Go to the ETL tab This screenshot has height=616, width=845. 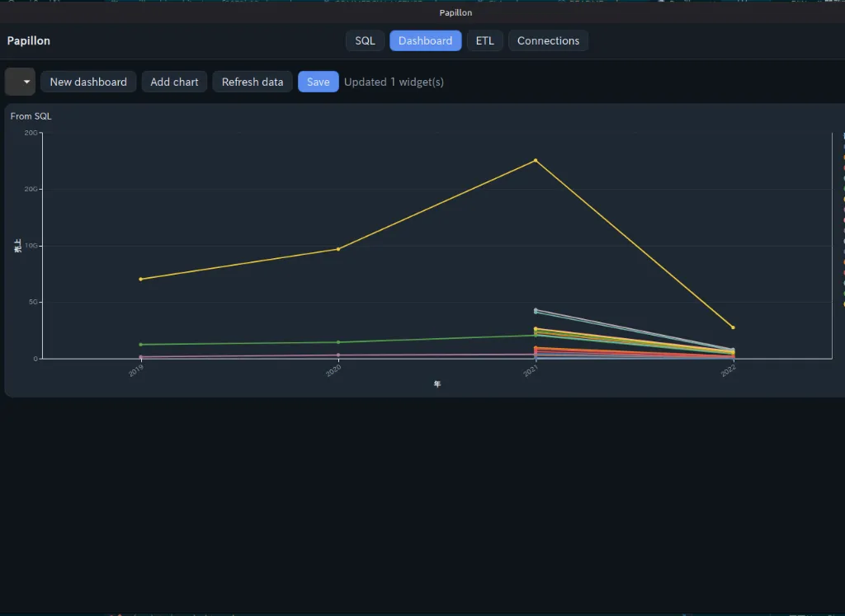tap(484, 41)
